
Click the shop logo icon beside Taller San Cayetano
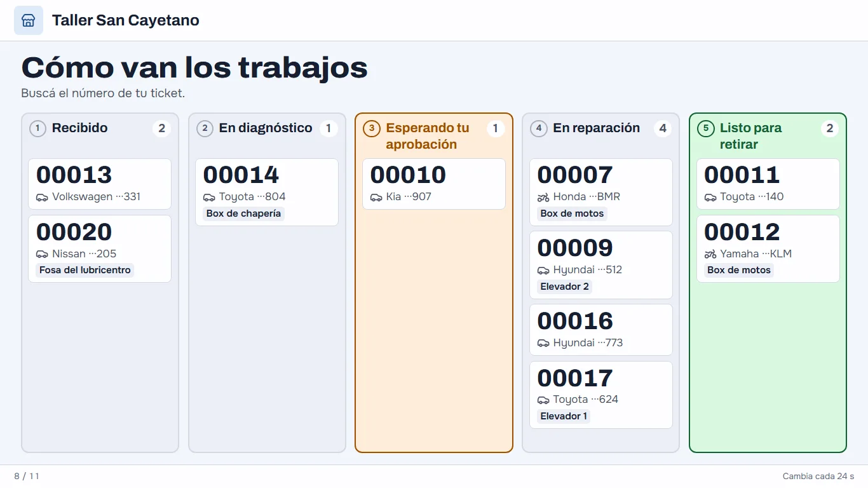(x=29, y=20)
